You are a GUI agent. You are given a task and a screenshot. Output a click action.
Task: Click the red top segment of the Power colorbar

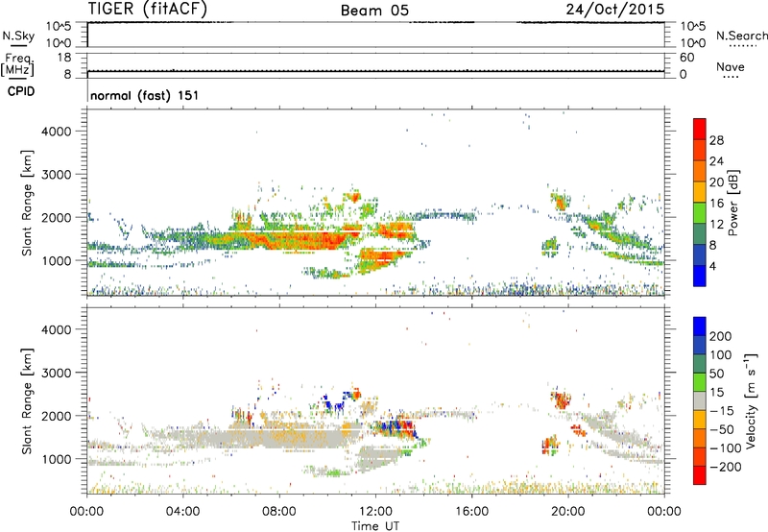tap(700, 129)
